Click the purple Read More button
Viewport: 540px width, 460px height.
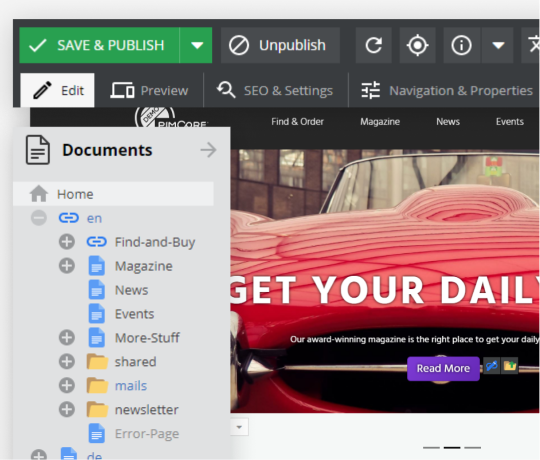(443, 368)
